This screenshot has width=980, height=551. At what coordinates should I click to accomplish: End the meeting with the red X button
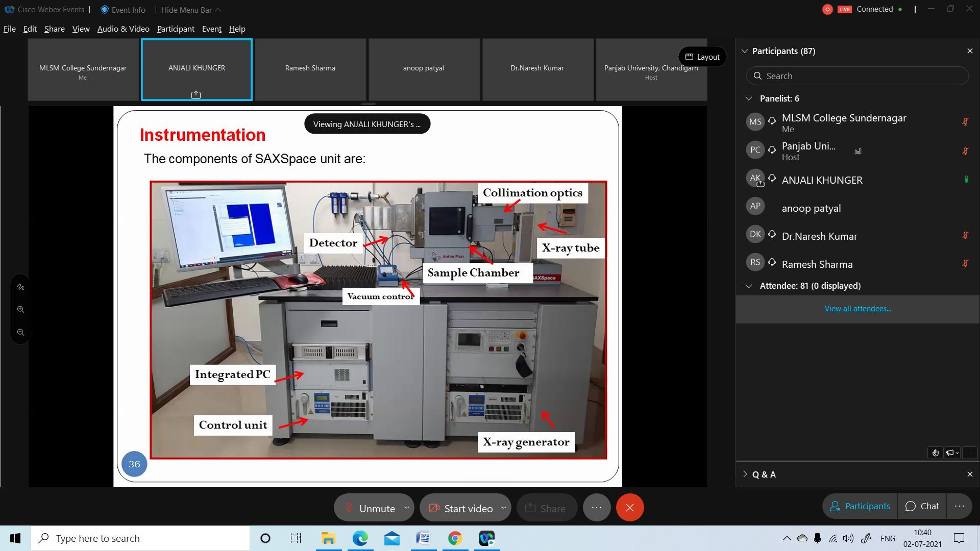click(630, 508)
